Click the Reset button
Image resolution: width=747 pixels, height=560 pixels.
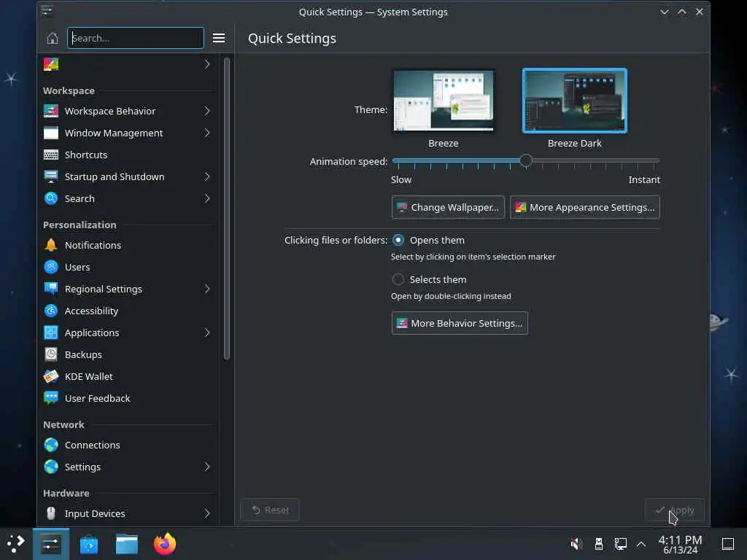(x=270, y=510)
